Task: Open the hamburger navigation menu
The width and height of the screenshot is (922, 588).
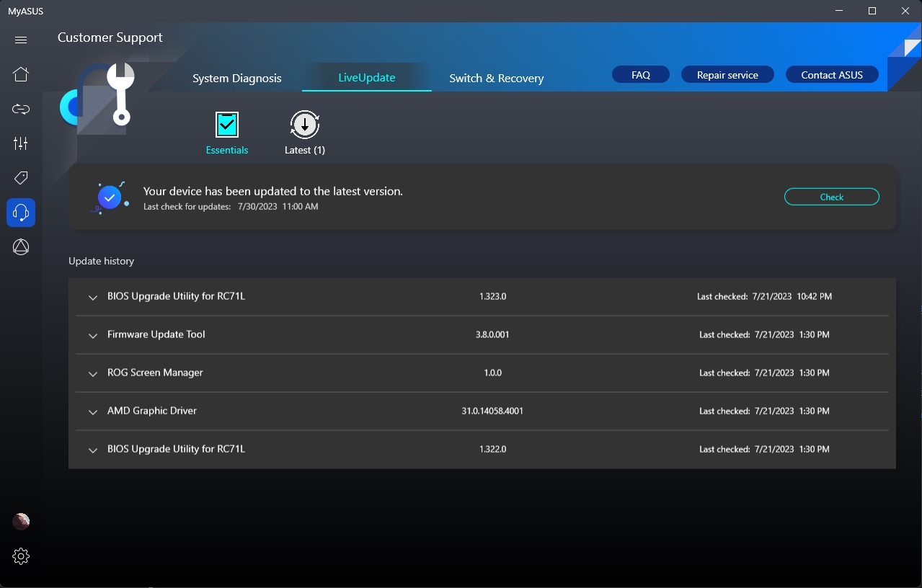Action: click(21, 40)
